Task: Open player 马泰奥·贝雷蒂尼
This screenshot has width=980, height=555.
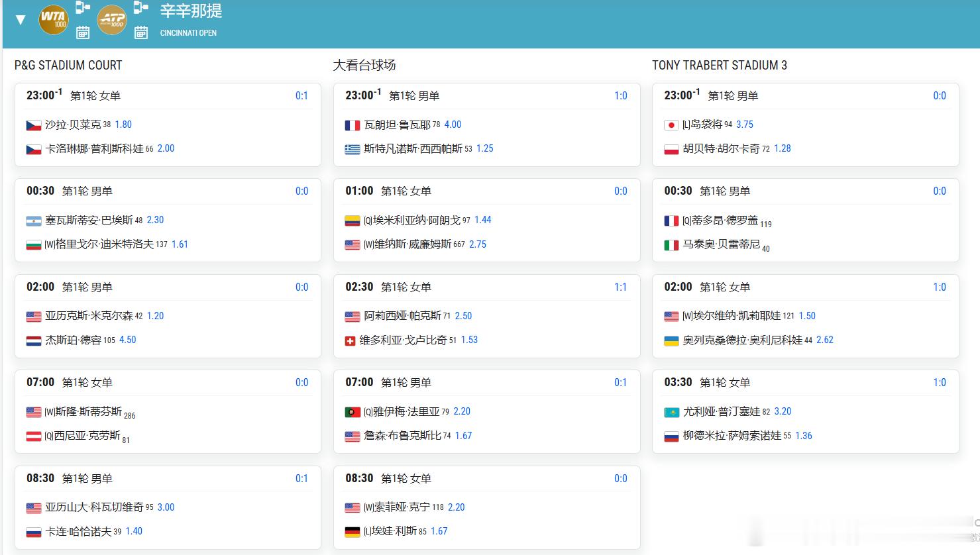Action: (x=722, y=244)
